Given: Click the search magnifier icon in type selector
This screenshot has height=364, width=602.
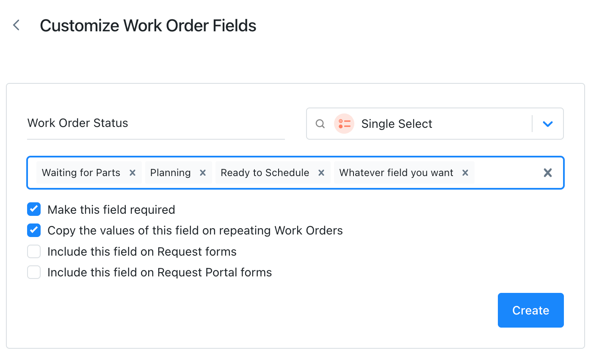Looking at the screenshot, I should click(x=320, y=124).
